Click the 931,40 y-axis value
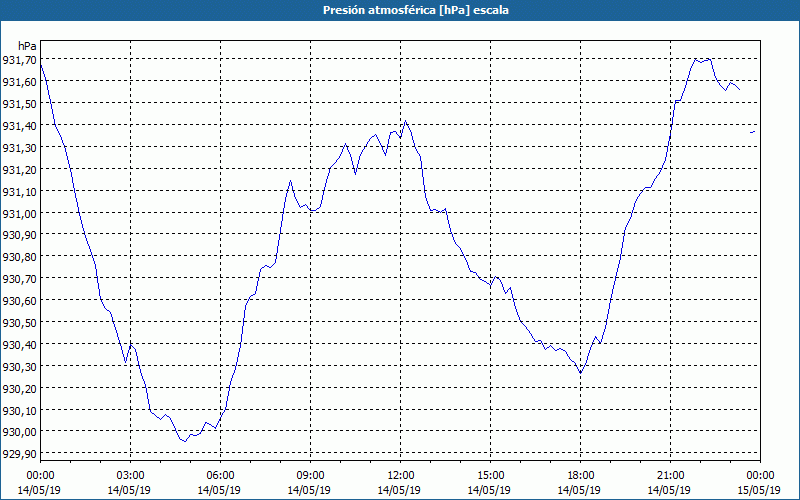The image size is (800, 500). [19, 126]
